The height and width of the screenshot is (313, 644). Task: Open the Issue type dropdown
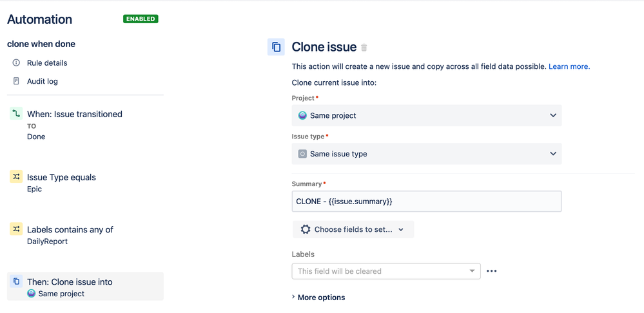pos(426,154)
